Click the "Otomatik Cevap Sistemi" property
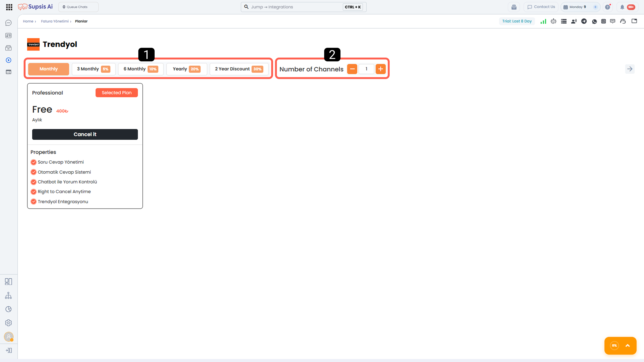This screenshot has height=362, width=644. [x=64, y=172]
